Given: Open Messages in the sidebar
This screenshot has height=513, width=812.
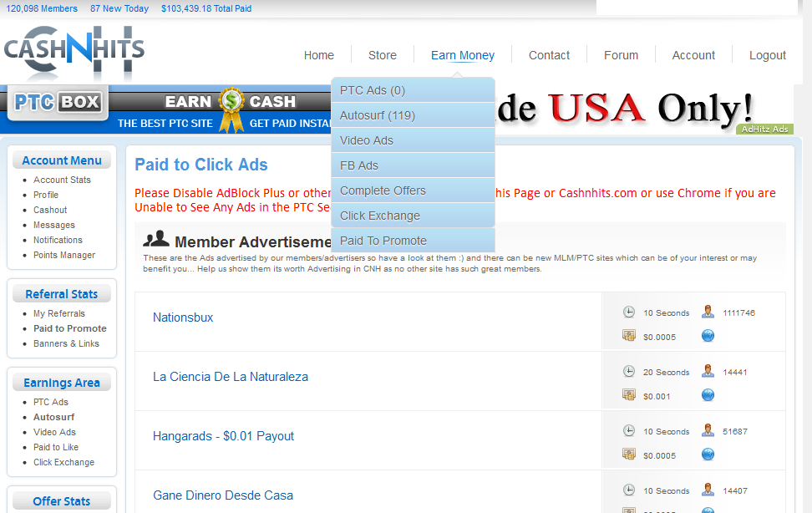Looking at the screenshot, I should click(54, 225).
